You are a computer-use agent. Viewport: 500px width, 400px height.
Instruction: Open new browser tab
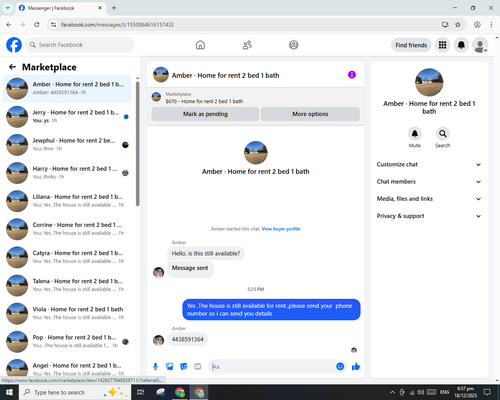(114, 8)
